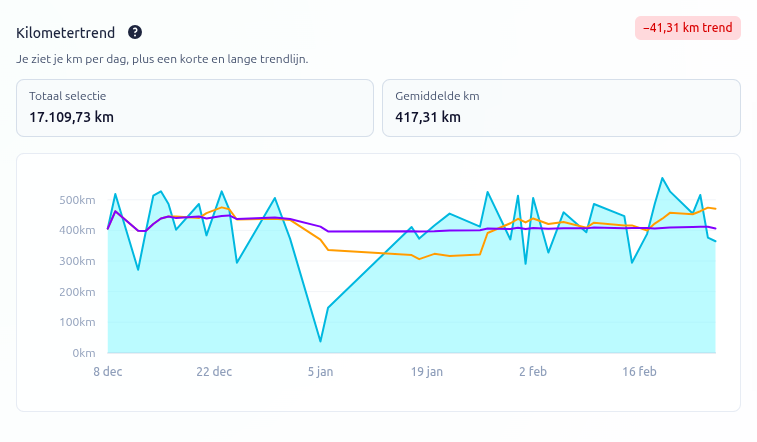Click the 2 feb date label
Viewport: 757px width, 442px height.
click(533, 371)
